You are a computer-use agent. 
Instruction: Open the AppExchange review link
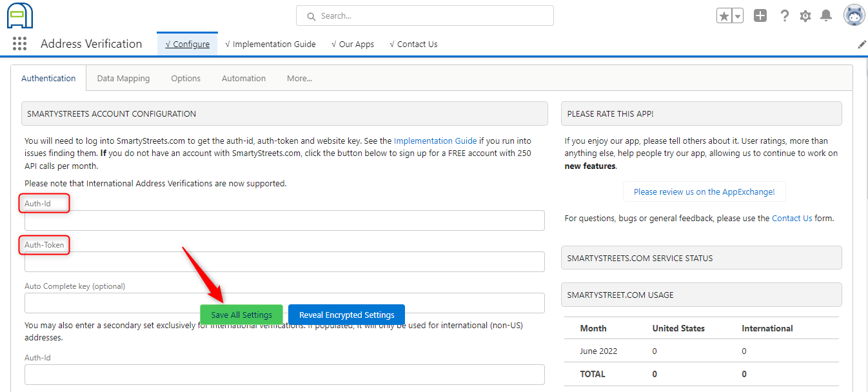(704, 191)
